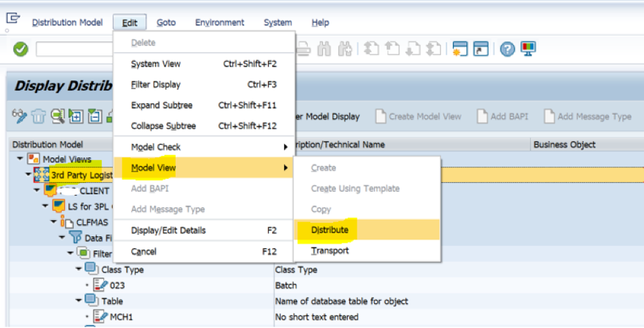
Task: Collapse the Model Views tree node
Action: 20,159
